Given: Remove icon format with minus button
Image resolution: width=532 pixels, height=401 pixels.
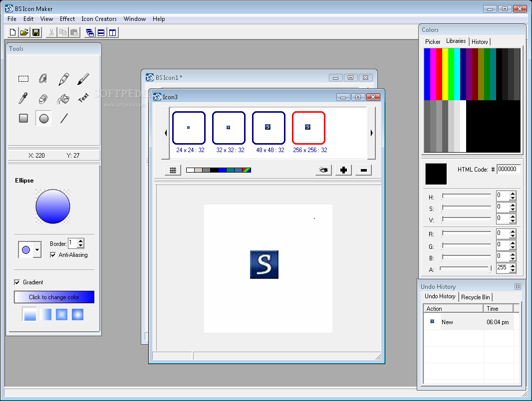Looking at the screenshot, I should [x=363, y=170].
